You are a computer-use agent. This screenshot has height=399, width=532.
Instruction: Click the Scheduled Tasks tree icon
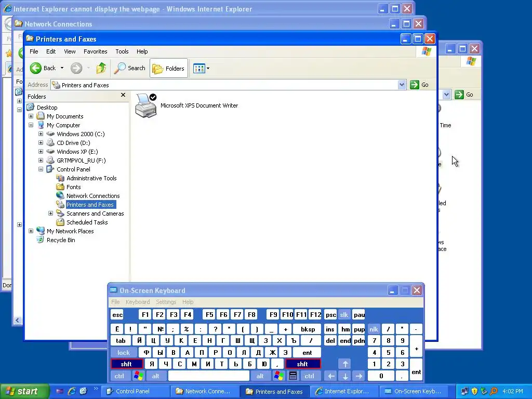point(60,222)
